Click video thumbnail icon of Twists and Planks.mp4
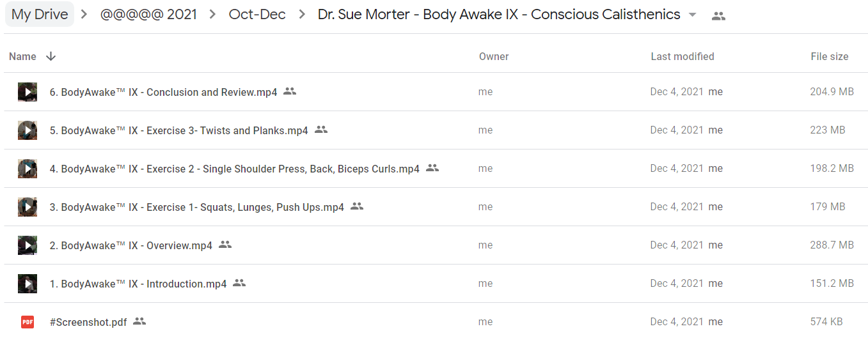This screenshot has height=338, width=868. pos(28,130)
